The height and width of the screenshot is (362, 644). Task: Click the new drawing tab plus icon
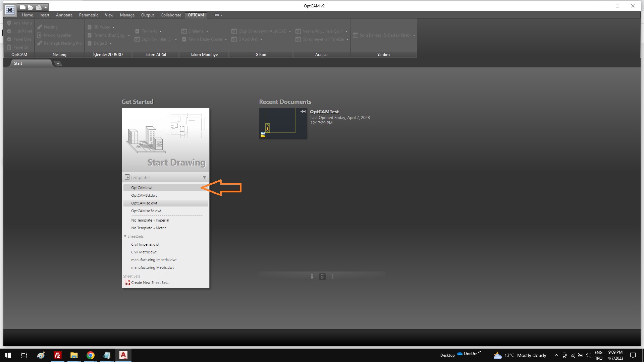tap(58, 63)
